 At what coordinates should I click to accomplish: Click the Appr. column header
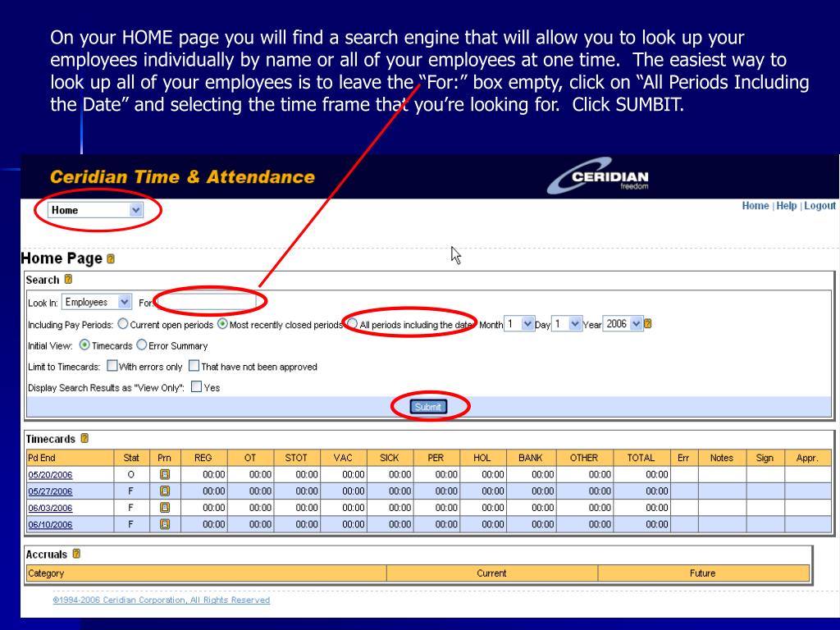point(807,458)
